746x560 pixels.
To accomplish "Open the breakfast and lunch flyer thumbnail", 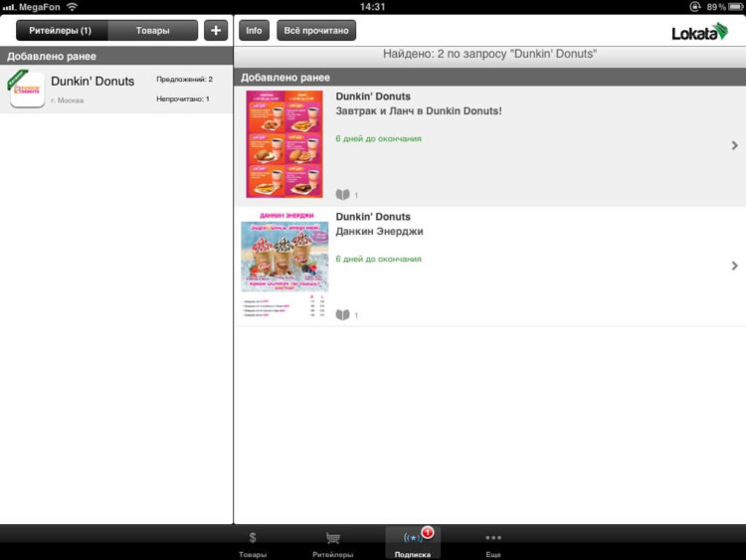I will (284, 144).
